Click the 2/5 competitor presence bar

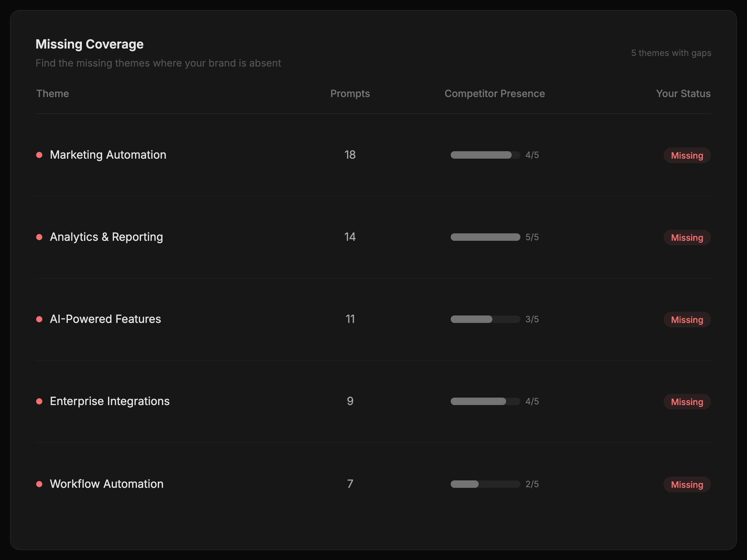pos(485,484)
